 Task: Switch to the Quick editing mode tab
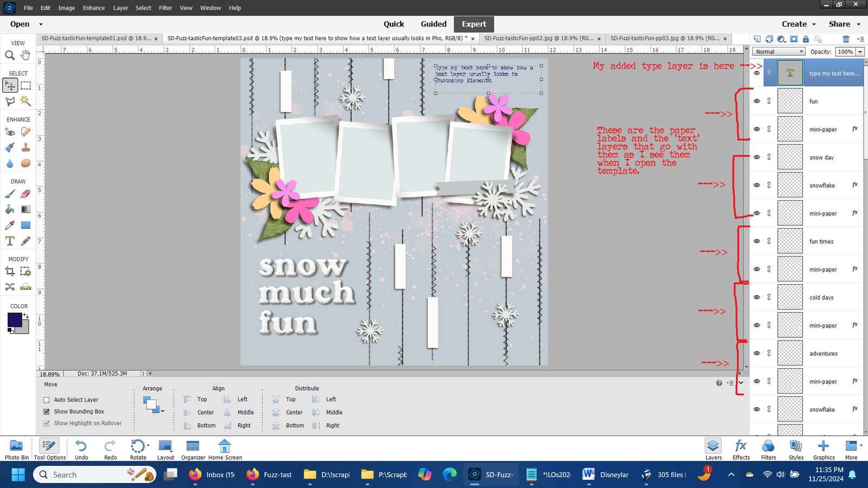(394, 24)
